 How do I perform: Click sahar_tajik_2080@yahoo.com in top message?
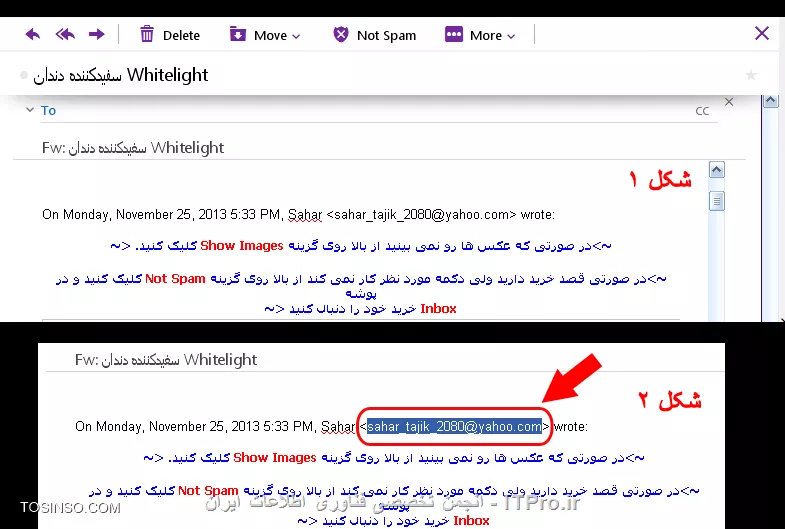point(422,215)
